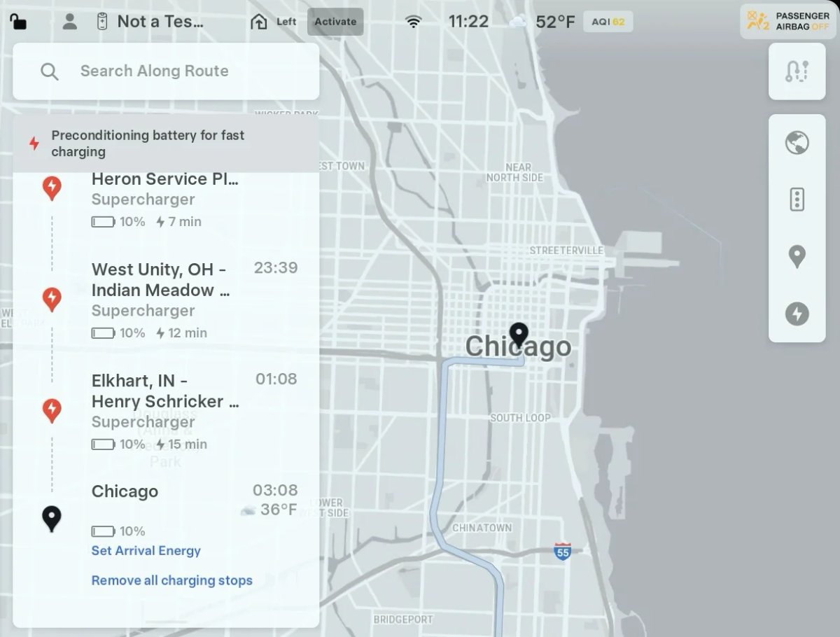This screenshot has height=637, width=840.
Task: Tap the Elkhart Supercharger pin icon
Action: 52,410
